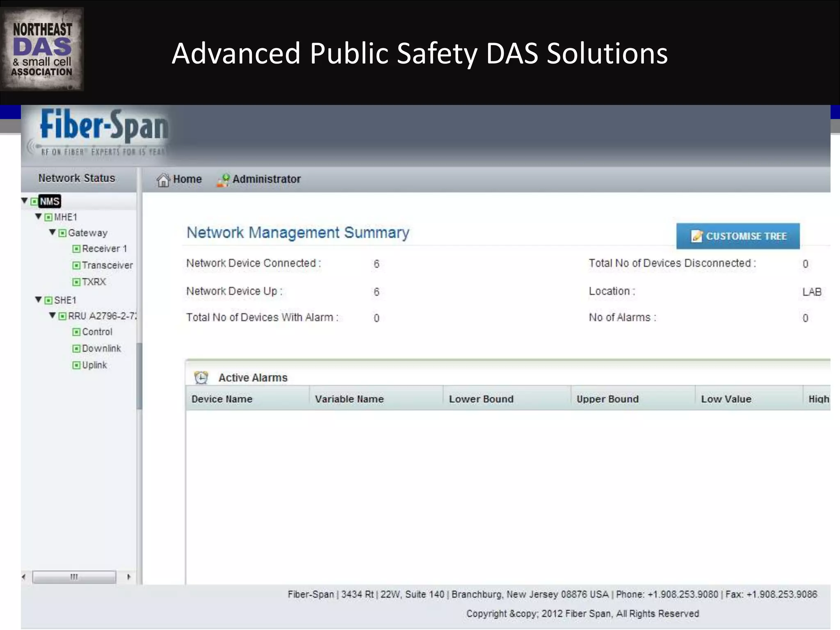Sort by Variable Name column header
840x630 pixels.
pyautogui.click(x=376, y=399)
